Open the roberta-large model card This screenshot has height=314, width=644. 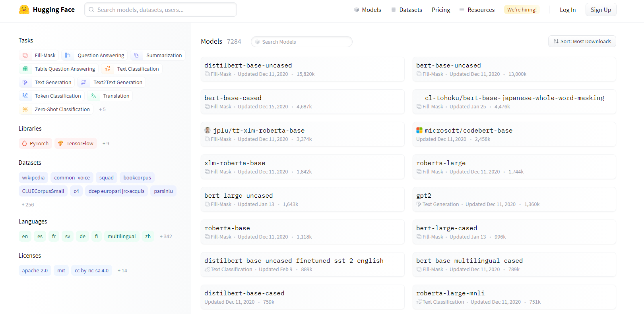(x=514, y=167)
